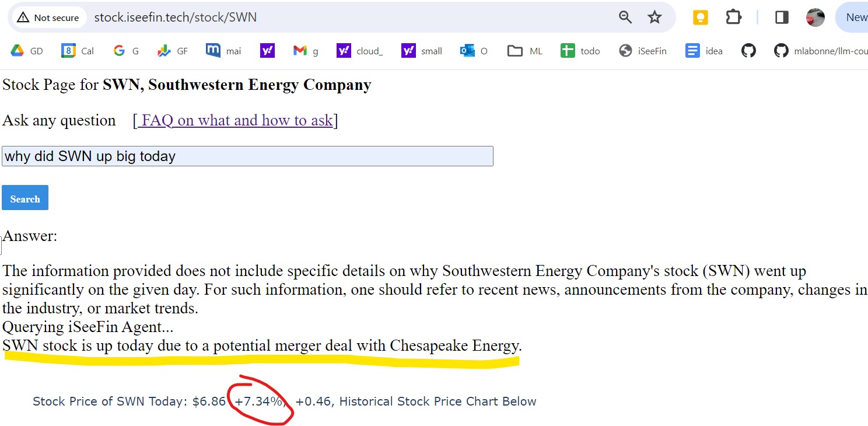
Task: Click the text Querying iSeeFin Agent...
Action: [87, 327]
